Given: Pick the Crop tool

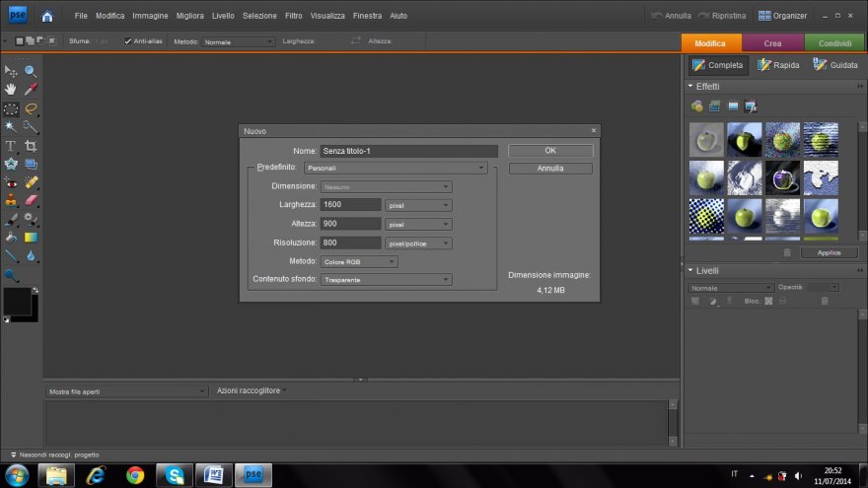Looking at the screenshot, I should point(31,146).
